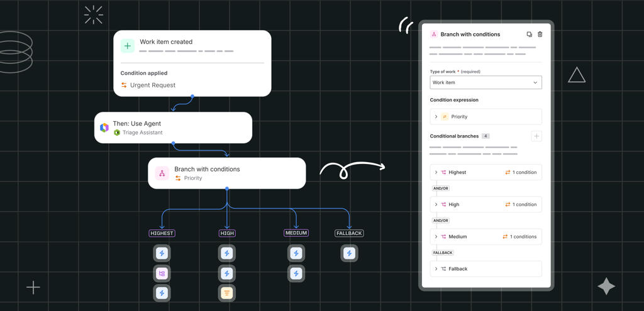Click the Condition expression heading

pos(454,100)
